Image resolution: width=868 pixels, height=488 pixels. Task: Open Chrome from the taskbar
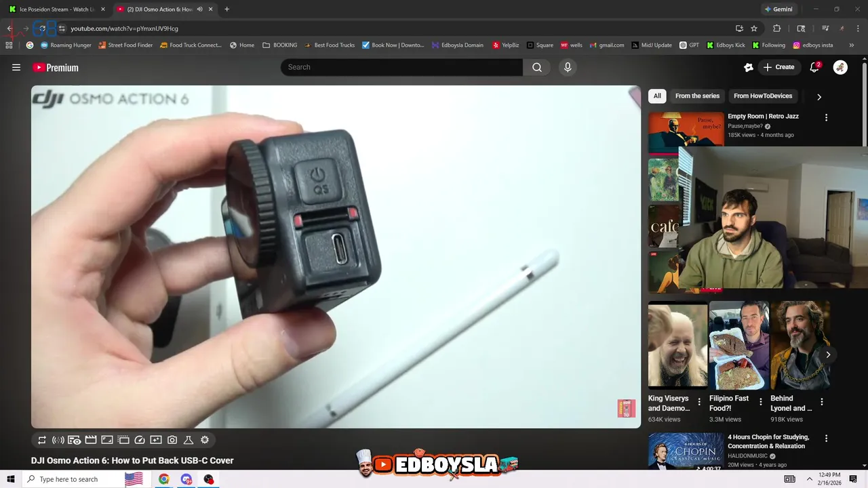tap(164, 479)
